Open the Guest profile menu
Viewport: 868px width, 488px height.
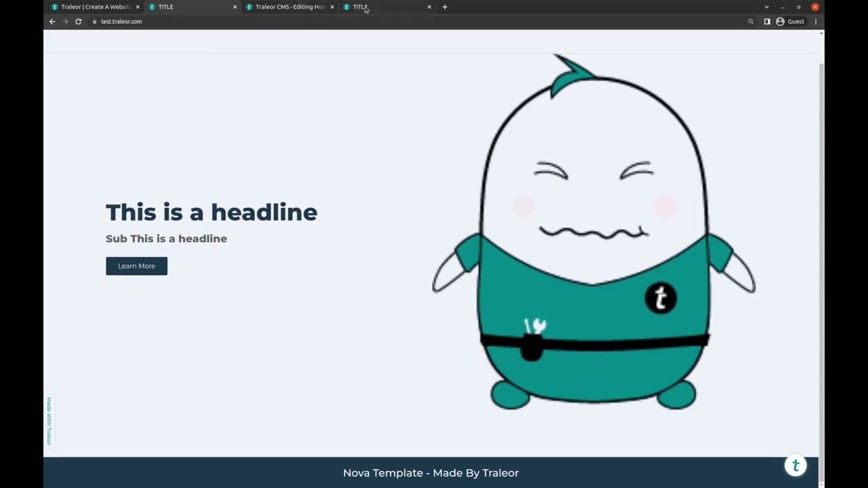pos(790,22)
